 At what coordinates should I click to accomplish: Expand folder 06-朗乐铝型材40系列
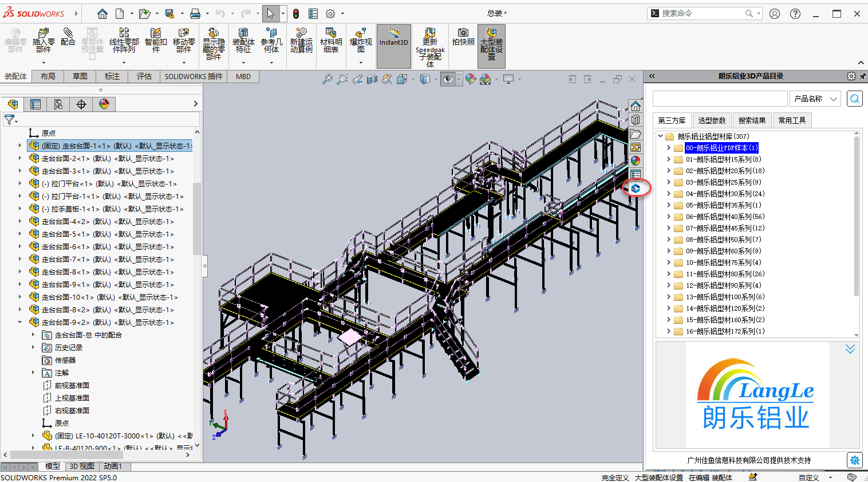(x=669, y=217)
